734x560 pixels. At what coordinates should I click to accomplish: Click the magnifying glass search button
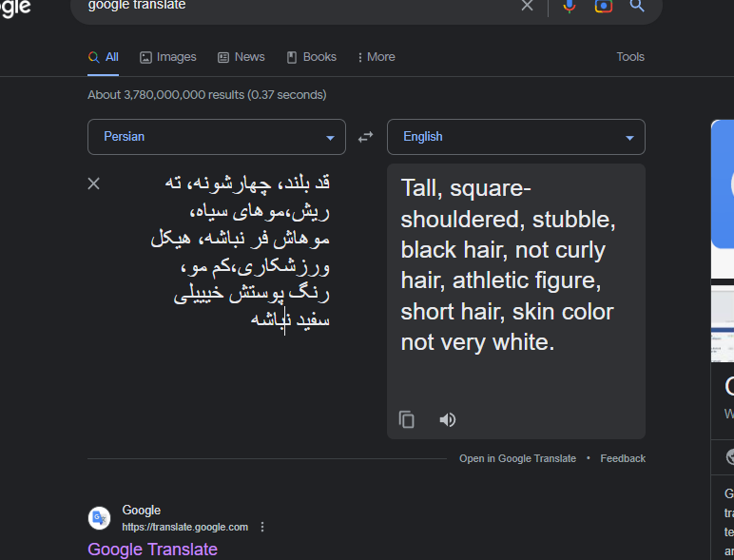637,6
